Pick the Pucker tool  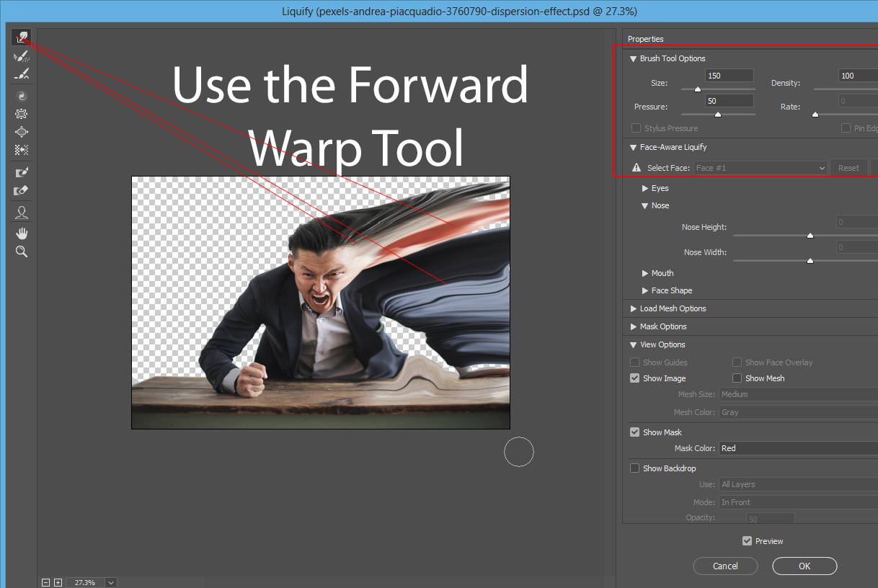21,114
